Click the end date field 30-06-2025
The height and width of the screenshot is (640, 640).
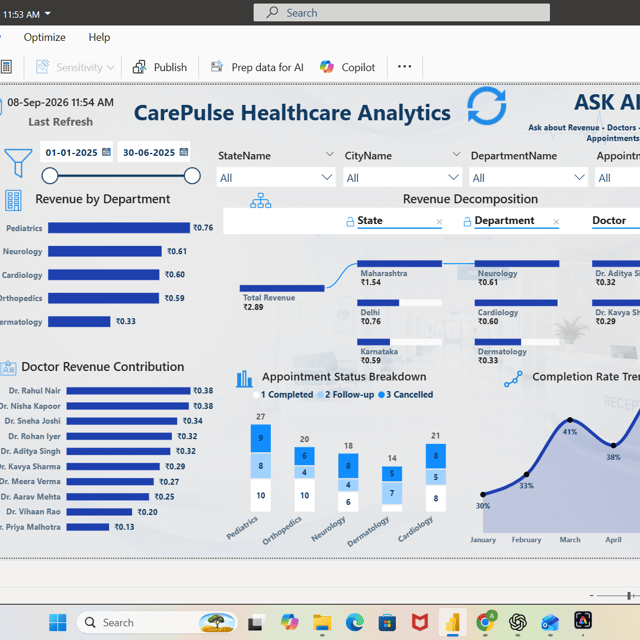point(149,152)
